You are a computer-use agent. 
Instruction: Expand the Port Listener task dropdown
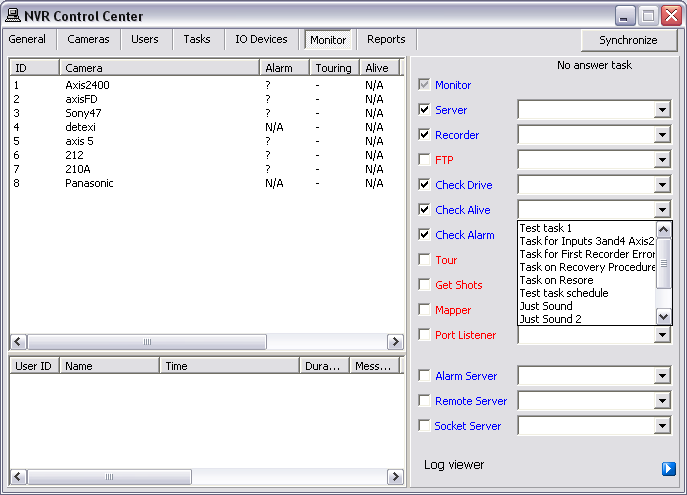pyautogui.click(x=662, y=335)
